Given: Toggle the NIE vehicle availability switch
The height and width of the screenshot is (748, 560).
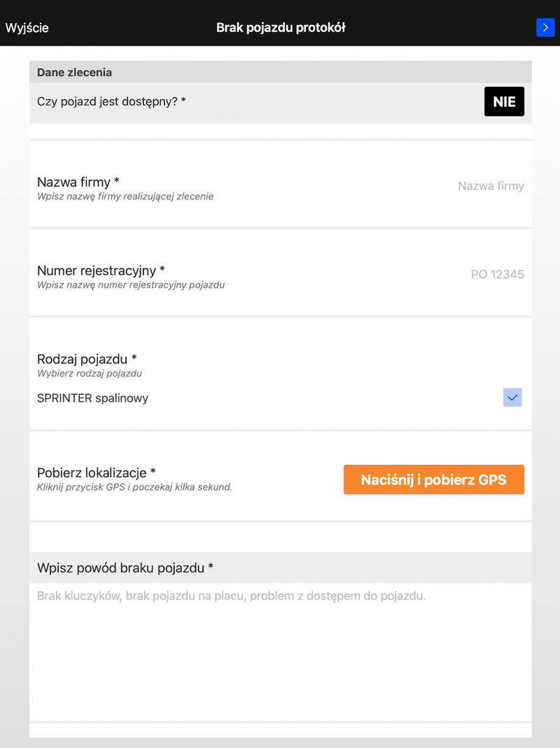Looking at the screenshot, I should coord(504,102).
